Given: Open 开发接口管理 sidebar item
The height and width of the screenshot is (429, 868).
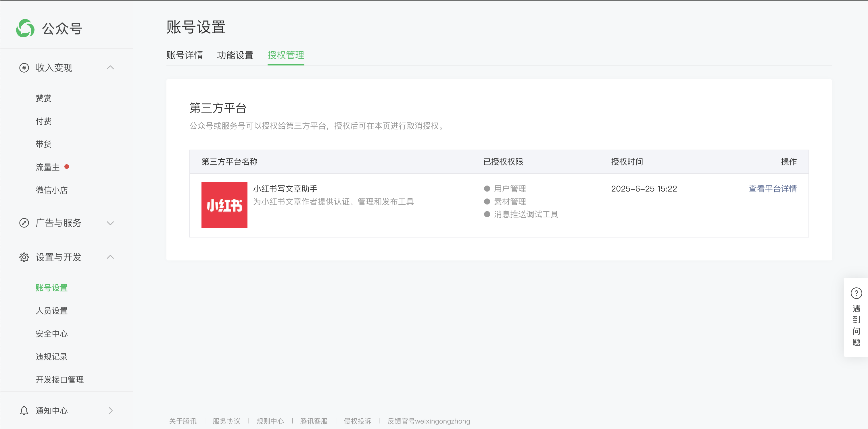Looking at the screenshot, I should [x=60, y=380].
